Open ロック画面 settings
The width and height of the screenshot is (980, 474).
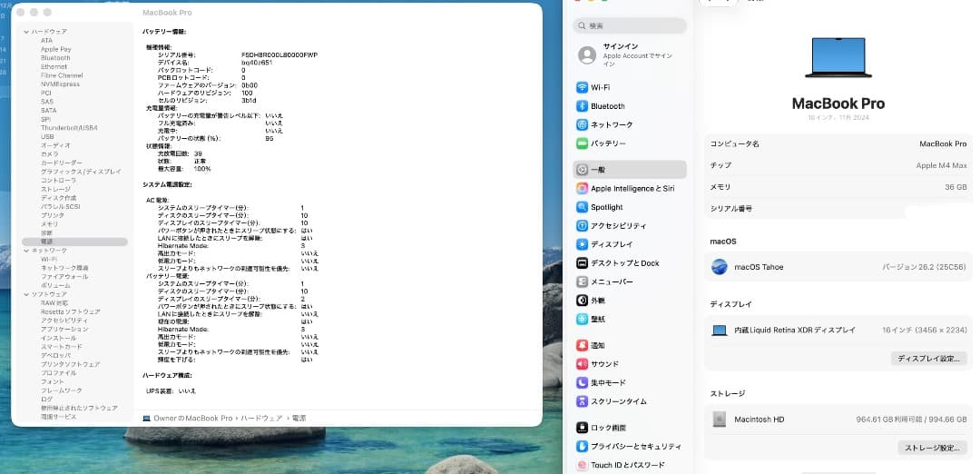click(x=630, y=428)
